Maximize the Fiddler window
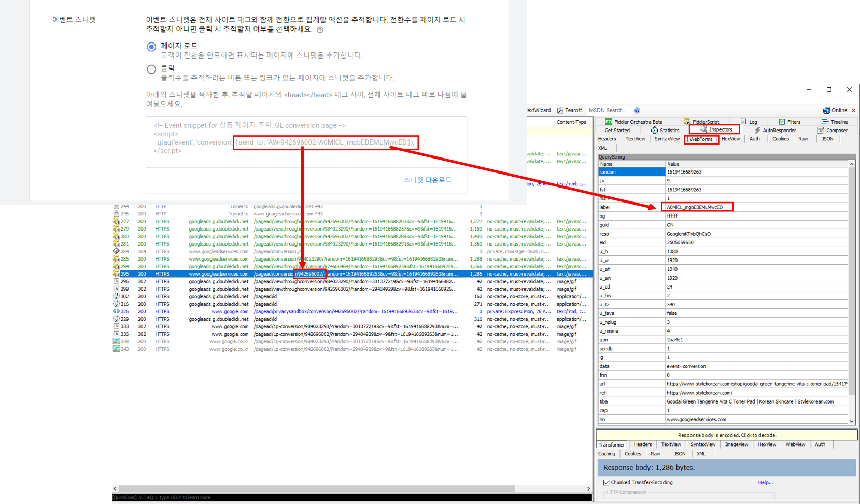Viewport: 860px width, 504px height. (x=829, y=89)
